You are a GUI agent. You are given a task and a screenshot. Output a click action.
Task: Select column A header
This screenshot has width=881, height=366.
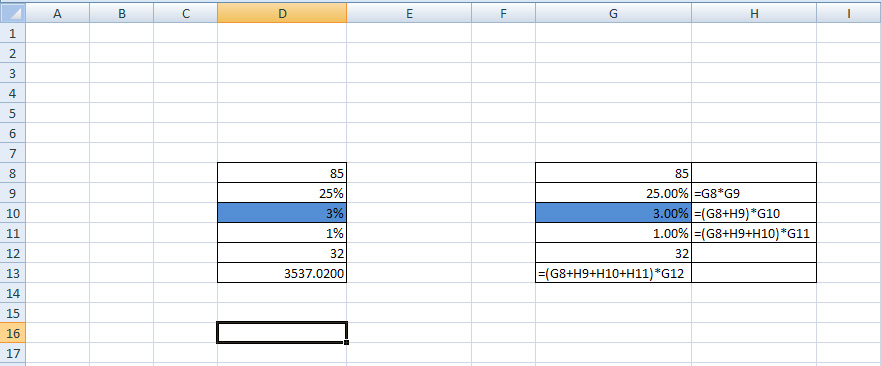(57, 14)
